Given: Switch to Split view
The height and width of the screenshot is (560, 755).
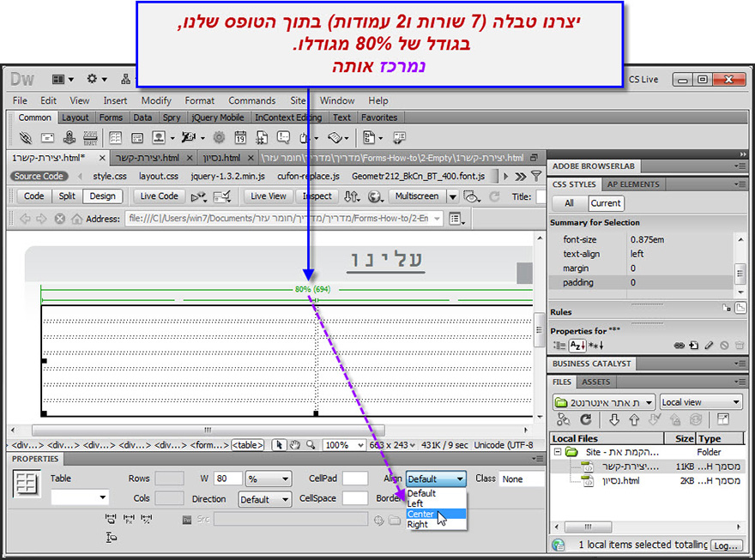Looking at the screenshot, I should click(x=67, y=196).
